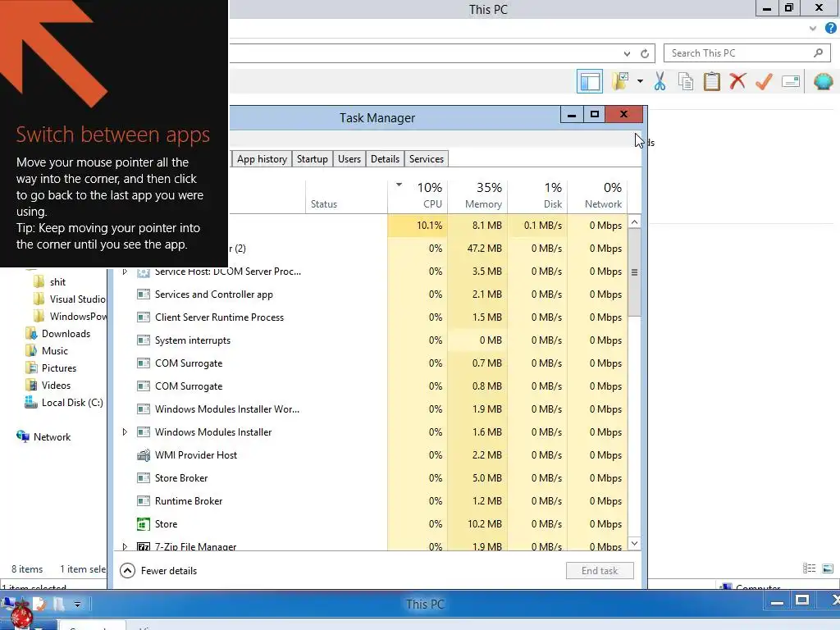Select the System interrupts process
Viewport: 840px width, 630px height.
click(x=371, y=340)
